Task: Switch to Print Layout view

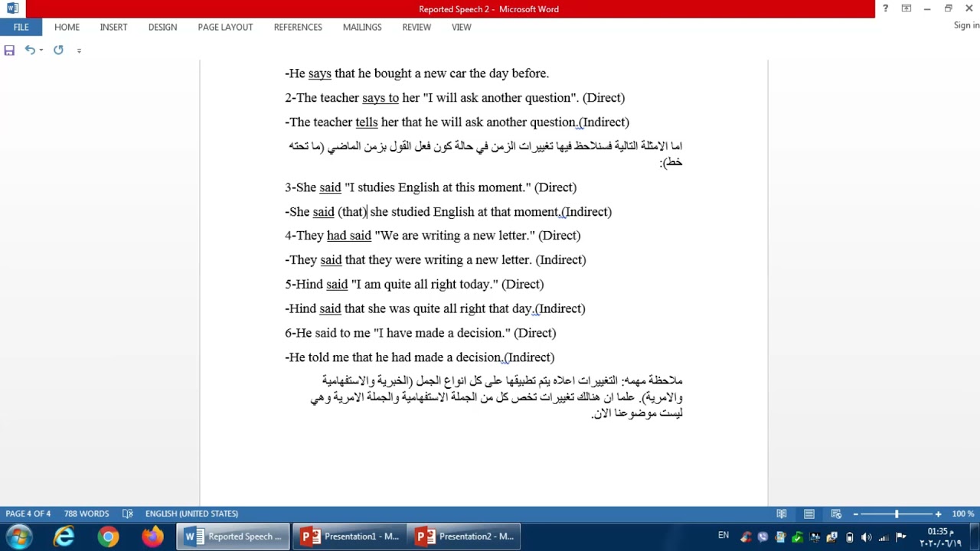Action: (808, 514)
